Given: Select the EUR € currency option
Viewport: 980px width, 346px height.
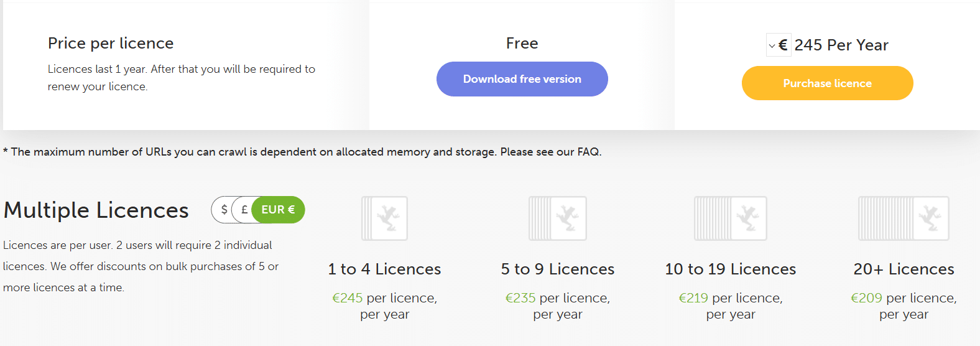Looking at the screenshot, I should point(278,210).
